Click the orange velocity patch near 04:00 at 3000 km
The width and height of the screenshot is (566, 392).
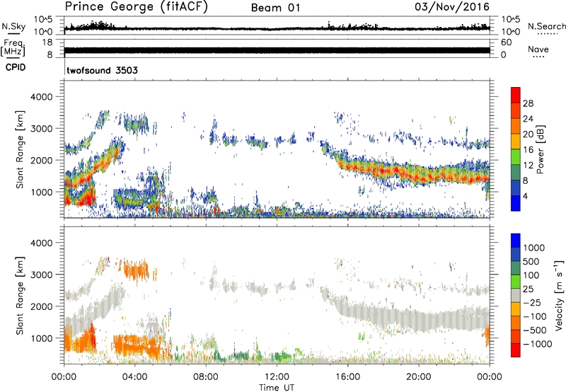[x=135, y=270]
